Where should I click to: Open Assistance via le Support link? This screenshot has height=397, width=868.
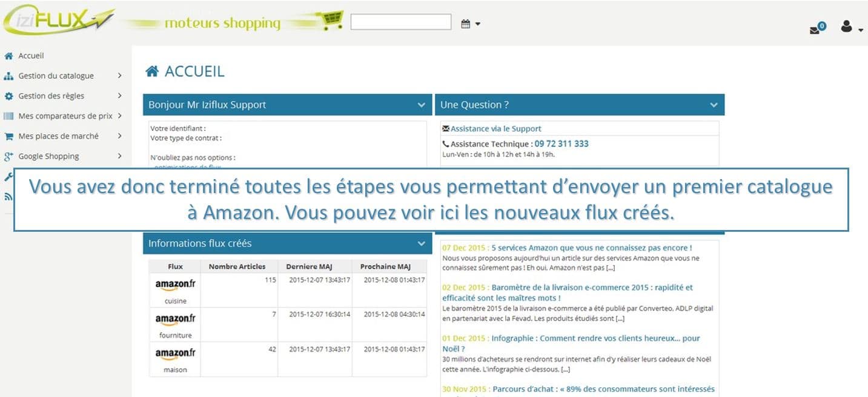coord(496,128)
